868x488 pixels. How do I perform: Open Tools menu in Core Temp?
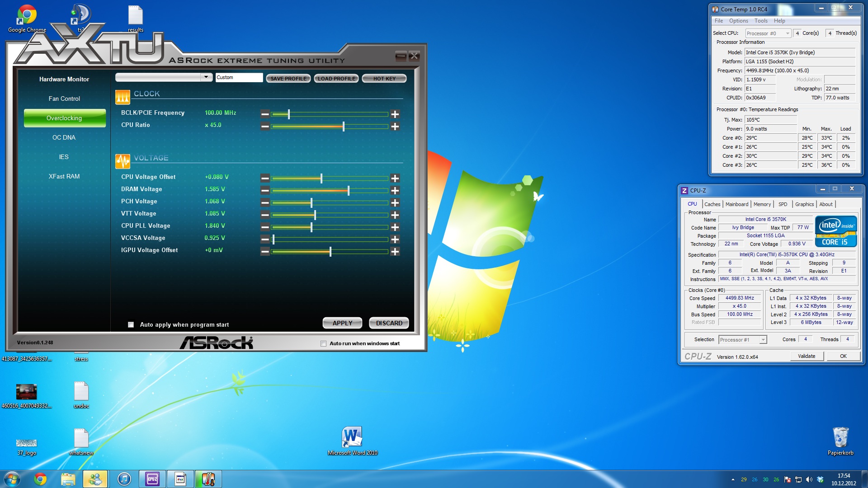(761, 21)
